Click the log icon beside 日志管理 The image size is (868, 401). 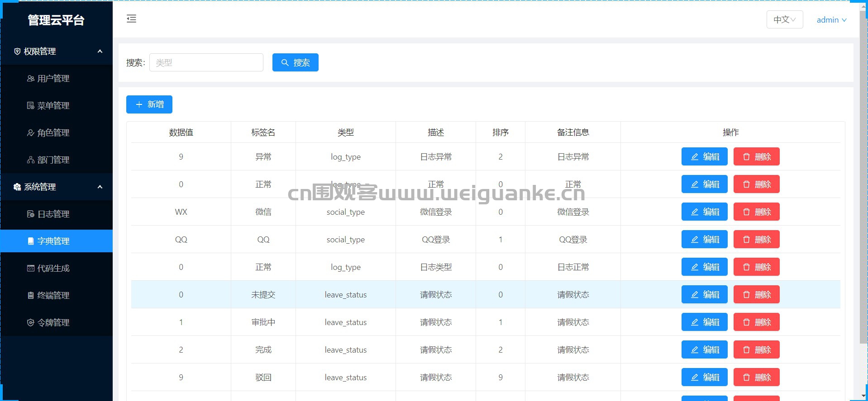click(x=31, y=214)
